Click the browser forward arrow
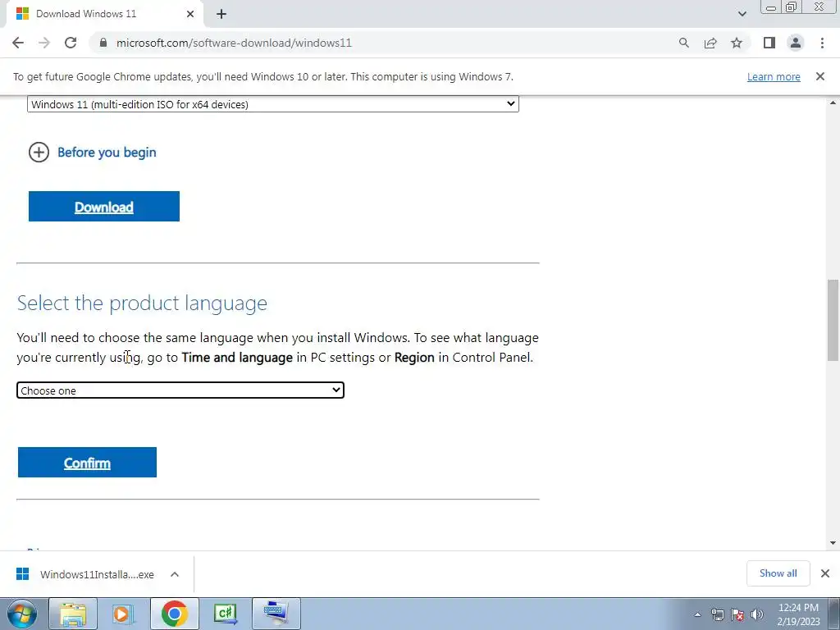This screenshot has width=840, height=630. [x=44, y=43]
